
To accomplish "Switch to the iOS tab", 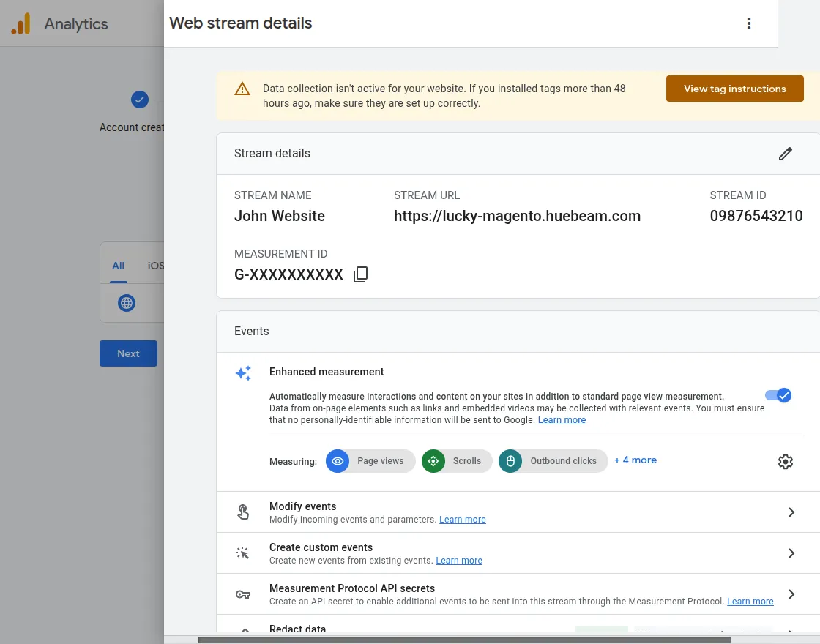I will (156, 266).
